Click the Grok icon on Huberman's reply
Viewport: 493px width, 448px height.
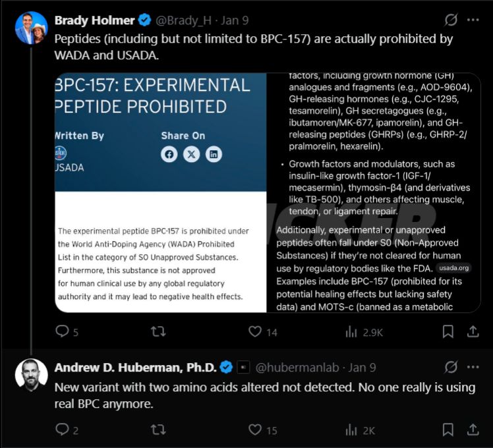pyautogui.click(x=451, y=367)
